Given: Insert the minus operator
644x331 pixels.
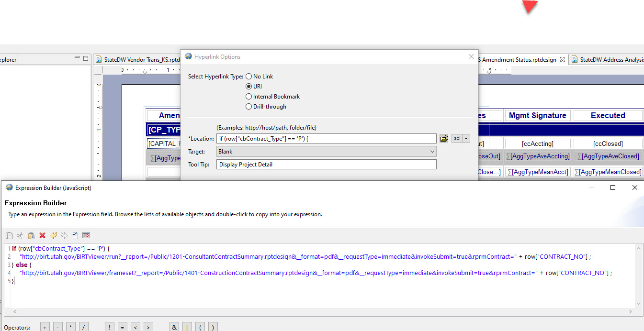Looking at the screenshot, I should click(57, 327).
